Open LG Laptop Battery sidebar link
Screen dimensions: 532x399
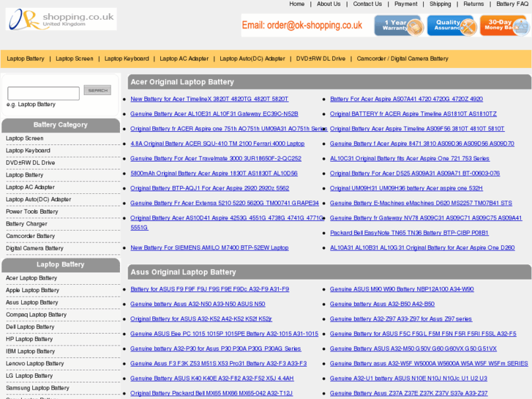point(29,376)
